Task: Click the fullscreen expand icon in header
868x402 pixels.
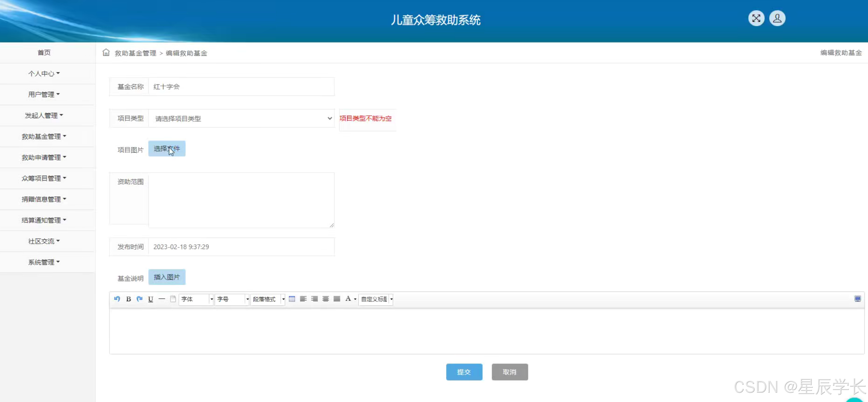Action: (756, 18)
